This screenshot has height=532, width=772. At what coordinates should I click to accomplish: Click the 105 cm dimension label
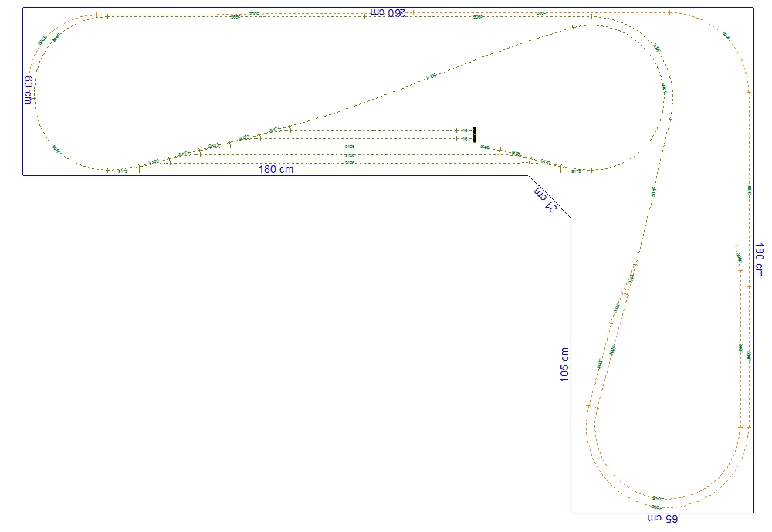tap(564, 364)
